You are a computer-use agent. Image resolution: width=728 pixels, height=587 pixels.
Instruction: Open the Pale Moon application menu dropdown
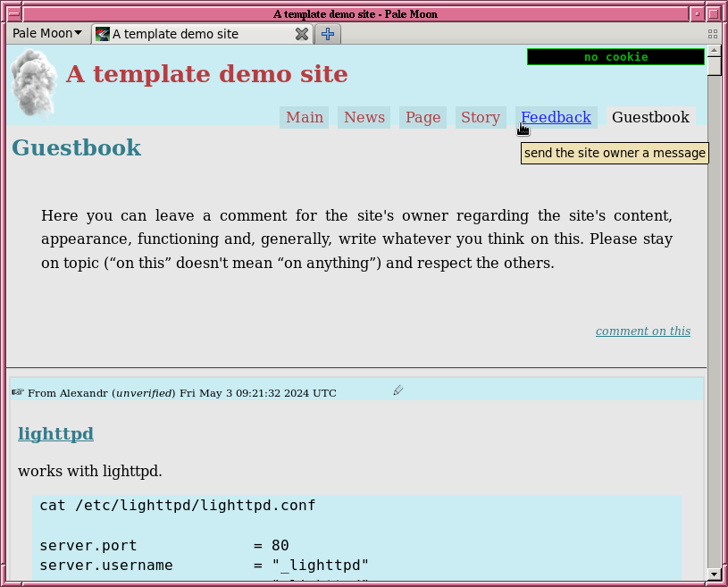(47, 33)
